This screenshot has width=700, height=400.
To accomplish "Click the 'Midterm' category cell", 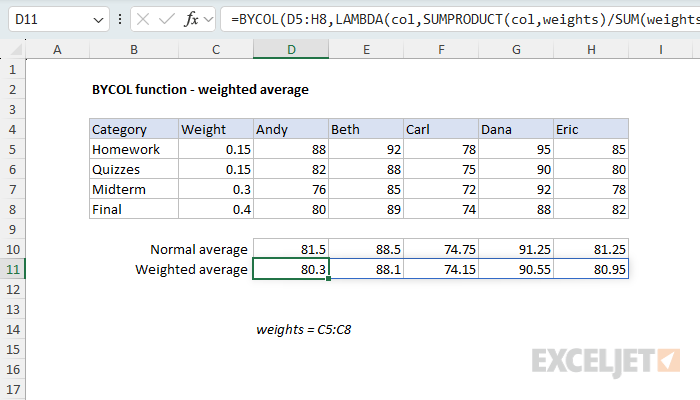I will coord(134,189).
